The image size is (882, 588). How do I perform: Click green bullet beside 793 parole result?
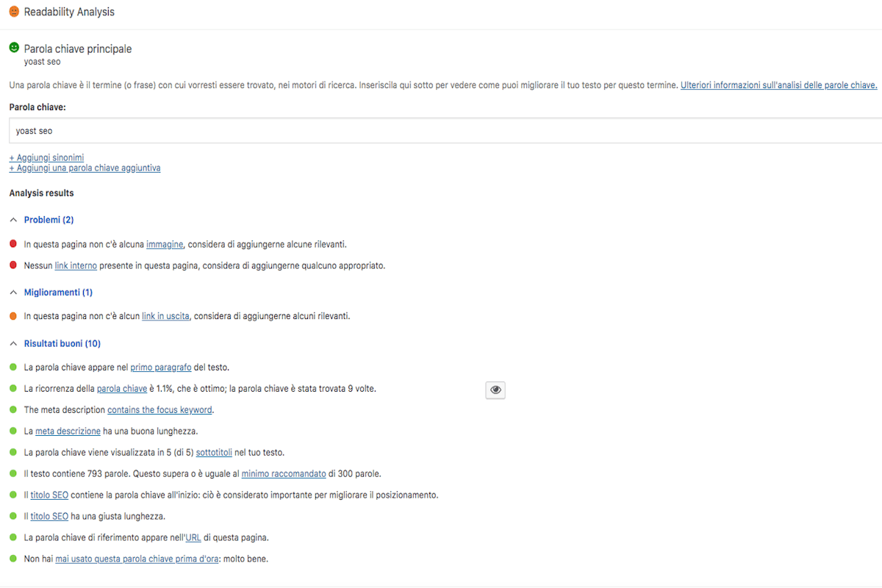(x=12, y=473)
